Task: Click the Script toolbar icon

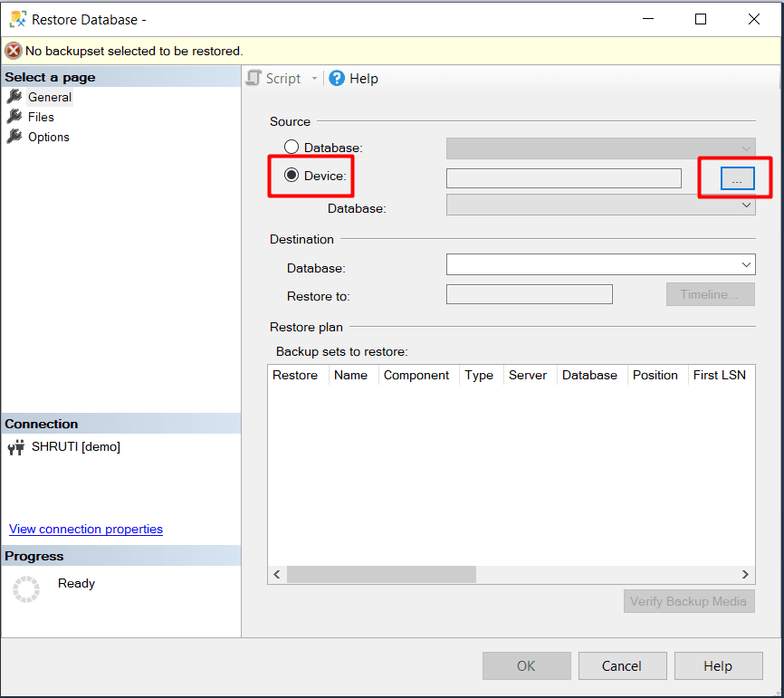Action: click(254, 79)
